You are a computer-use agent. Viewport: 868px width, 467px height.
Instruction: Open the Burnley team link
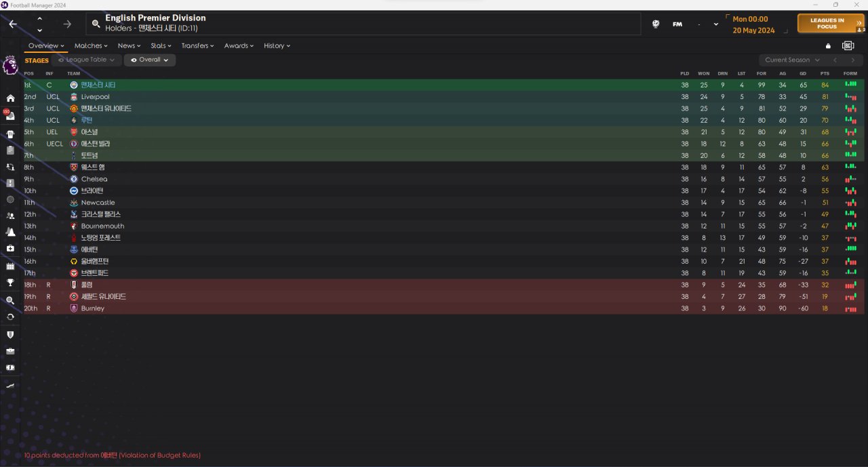tap(93, 308)
